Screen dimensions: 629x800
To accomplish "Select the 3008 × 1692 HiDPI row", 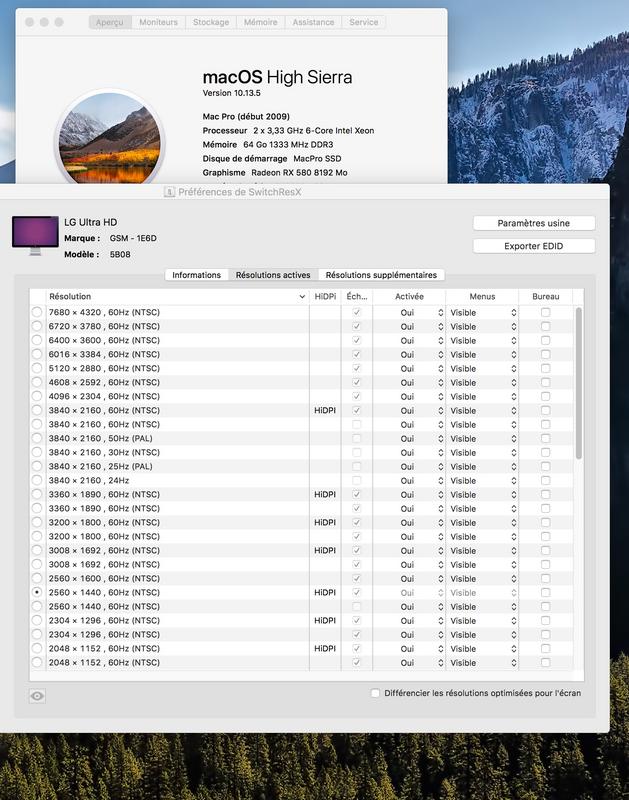I will pos(301,551).
